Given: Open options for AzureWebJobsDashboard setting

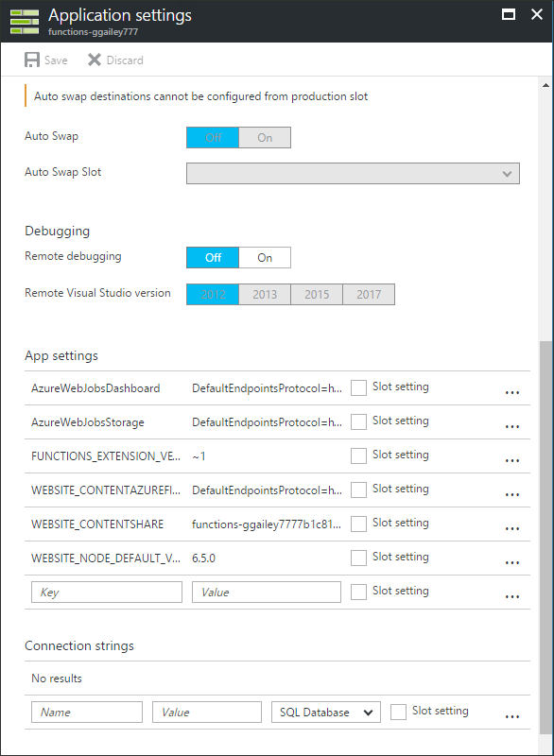Looking at the screenshot, I should click(512, 390).
